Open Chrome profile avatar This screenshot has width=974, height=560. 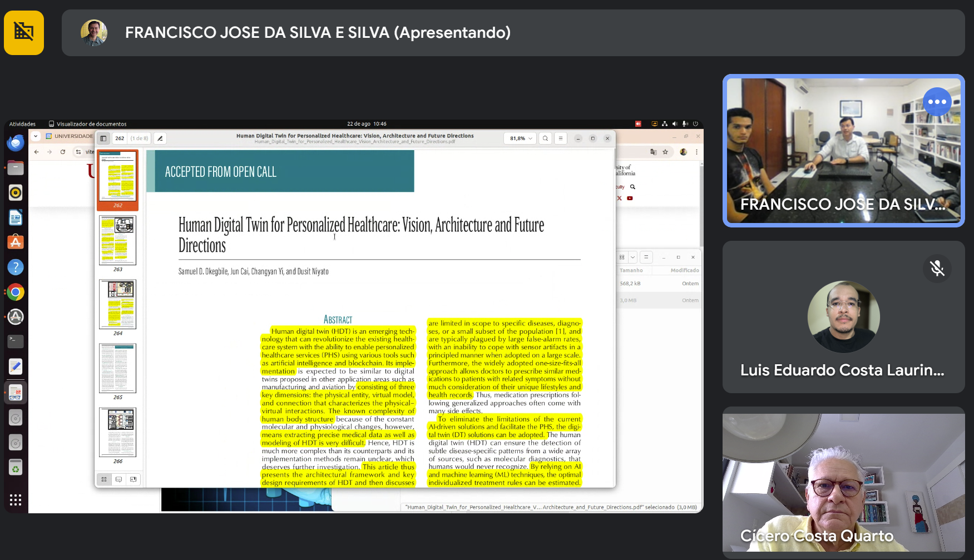coord(684,152)
